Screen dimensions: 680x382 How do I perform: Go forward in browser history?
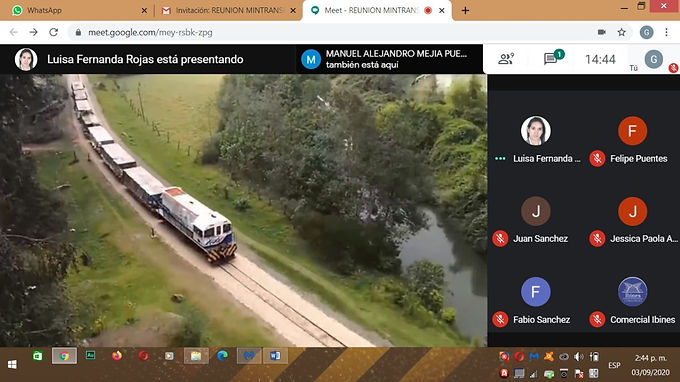tap(33, 32)
